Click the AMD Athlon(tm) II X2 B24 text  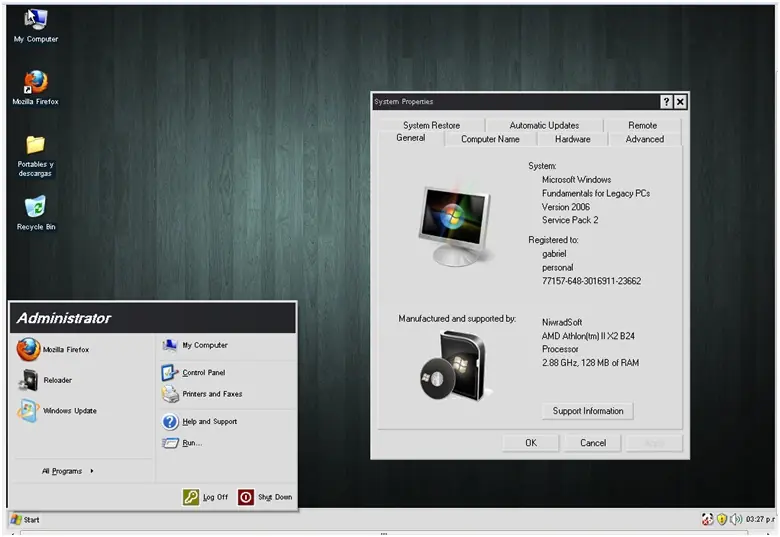(588, 336)
